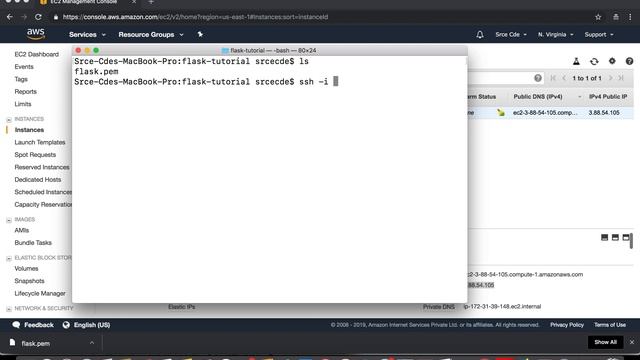Open Spot Requests in sidebar
Screen dimensions: 640x360
click(35, 155)
